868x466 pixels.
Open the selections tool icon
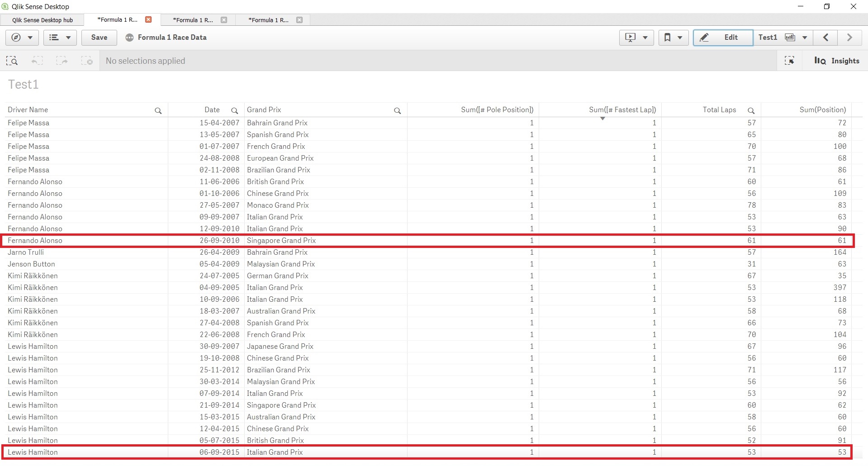(789, 61)
